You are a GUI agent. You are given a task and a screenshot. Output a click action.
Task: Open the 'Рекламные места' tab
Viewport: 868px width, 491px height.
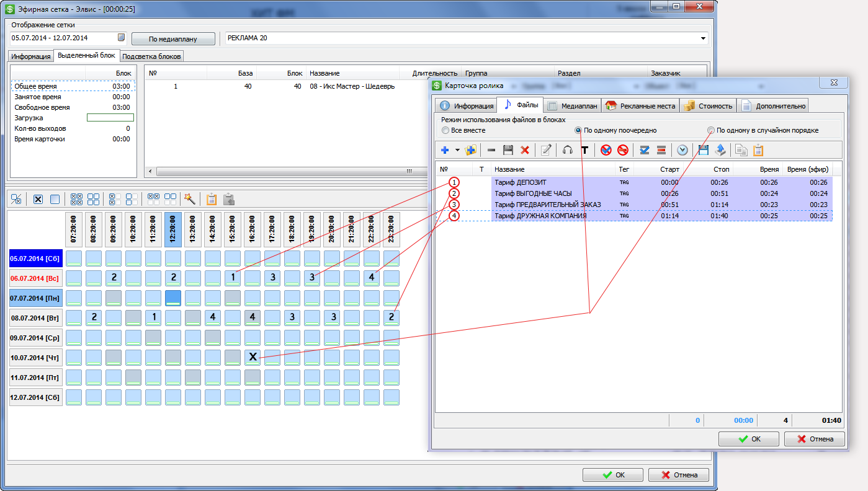point(641,105)
